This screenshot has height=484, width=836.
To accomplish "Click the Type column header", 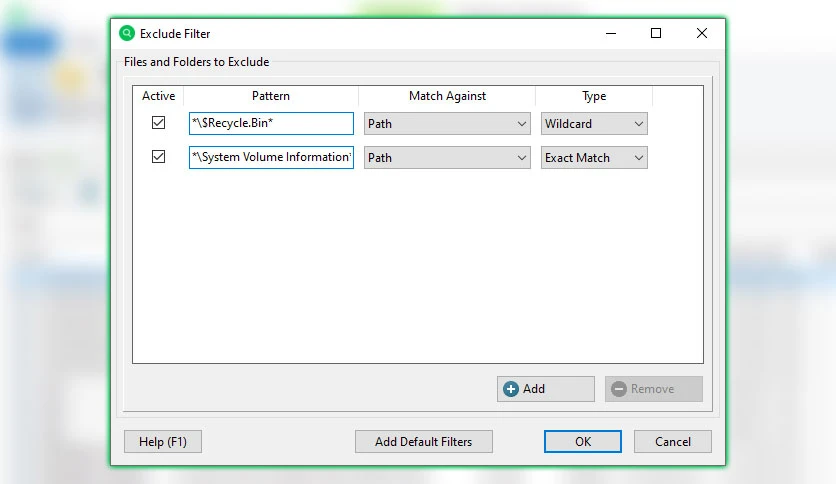I will 594,96.
